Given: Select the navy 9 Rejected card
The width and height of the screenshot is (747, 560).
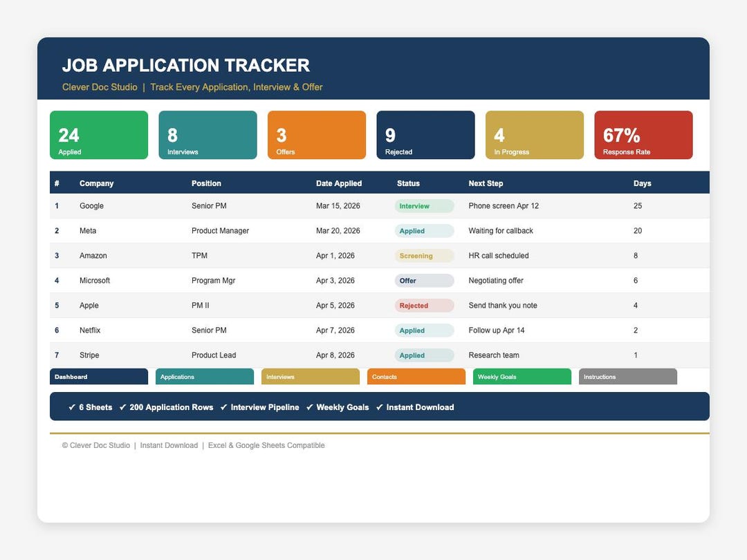Looking at the screenshot, I should click(x=425, y=135).
